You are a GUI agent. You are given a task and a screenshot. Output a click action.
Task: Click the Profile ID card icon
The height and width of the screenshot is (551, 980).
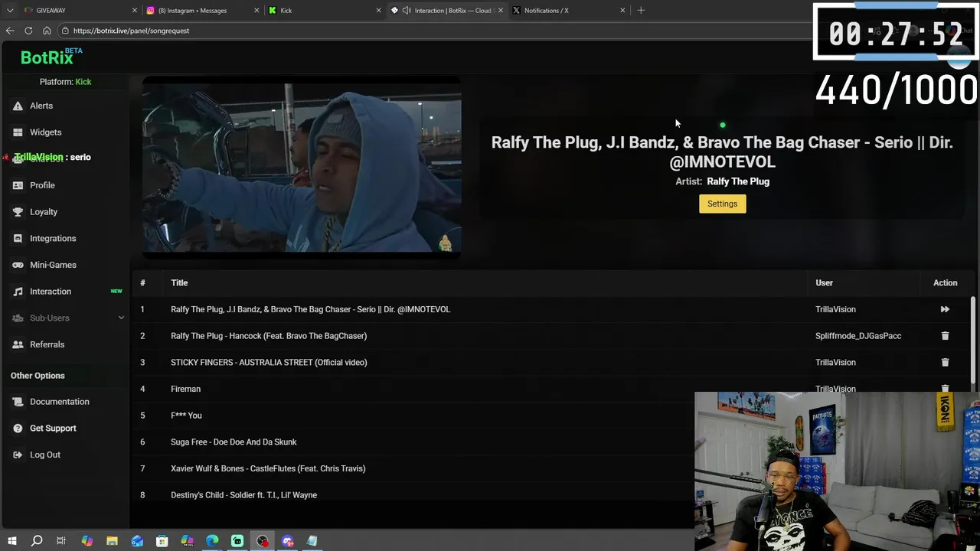pos(18,185)
